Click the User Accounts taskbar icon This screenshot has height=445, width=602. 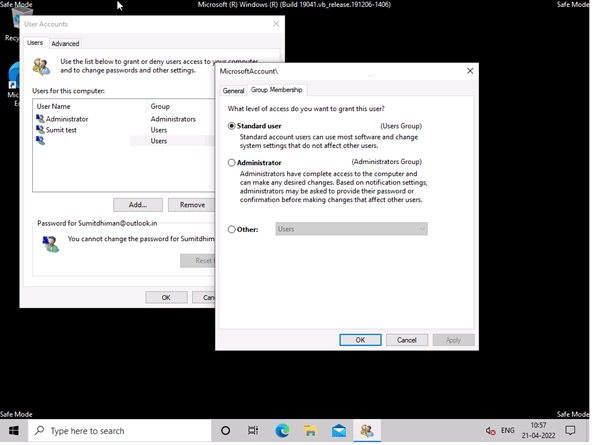(367, 431)
